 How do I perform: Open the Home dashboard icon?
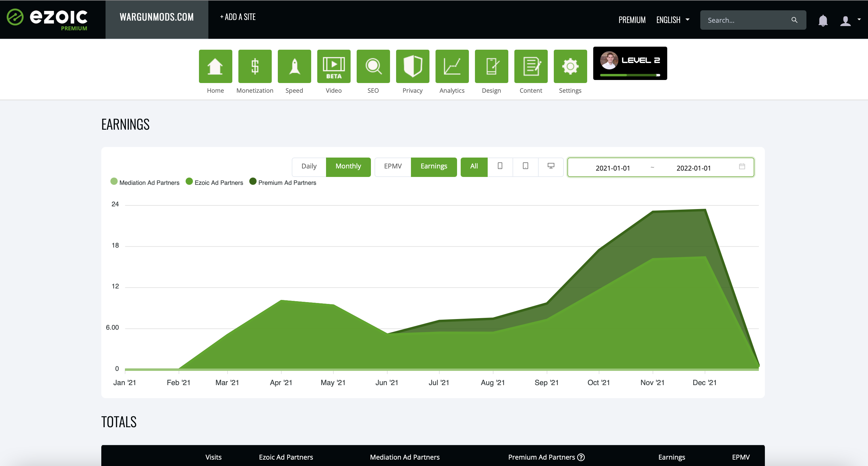215,66
